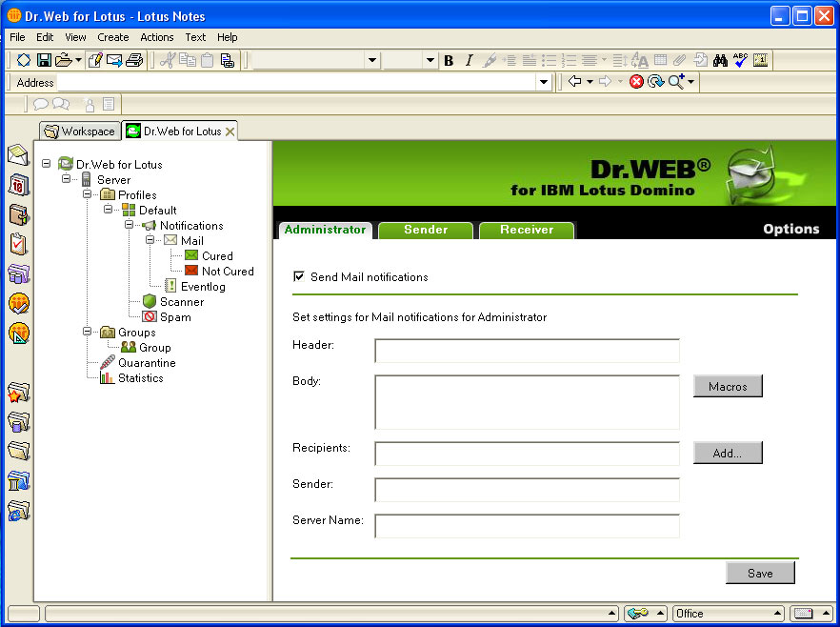
Task: Click the security key status bar icon
Action: click(637, 613)
